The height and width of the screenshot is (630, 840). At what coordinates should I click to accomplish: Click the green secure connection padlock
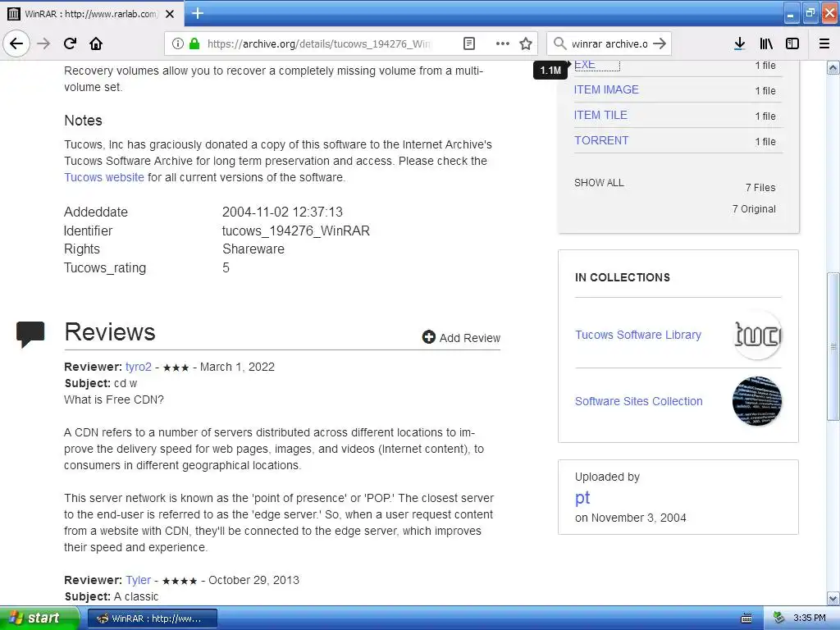194,43
